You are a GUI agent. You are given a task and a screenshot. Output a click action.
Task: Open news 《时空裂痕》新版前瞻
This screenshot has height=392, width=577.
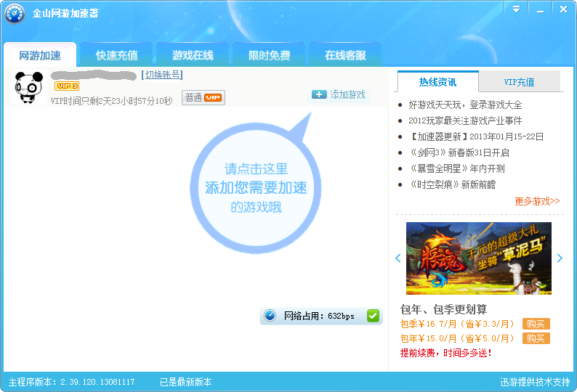click(452, 184)
